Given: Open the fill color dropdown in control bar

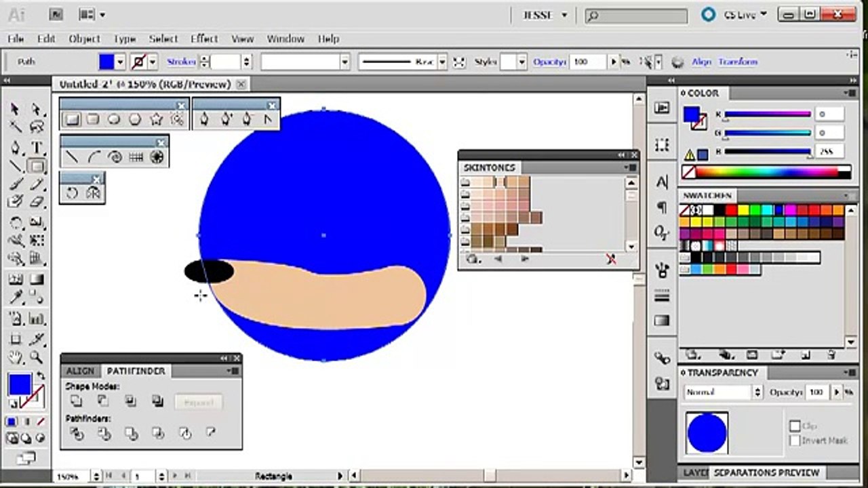Looking at the screenshot, I should [x=121, y=62].
